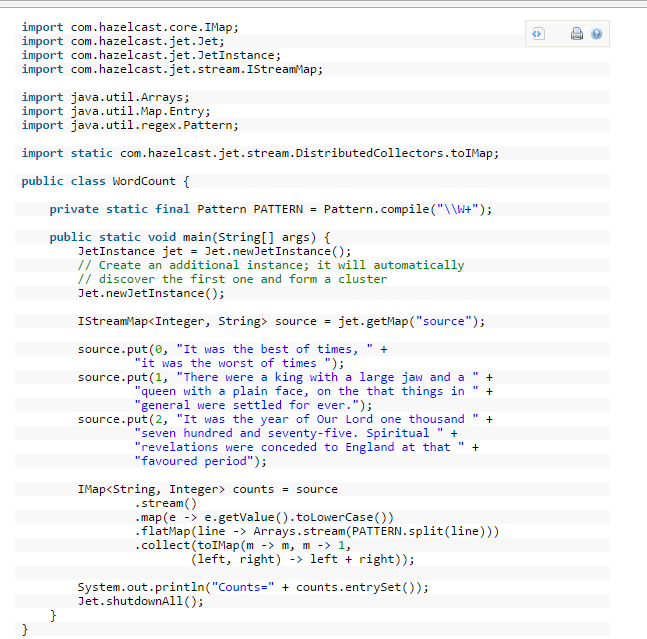Click the view source code icon
647x639 pixels.
pyautogui.click(x=537, y=34)
